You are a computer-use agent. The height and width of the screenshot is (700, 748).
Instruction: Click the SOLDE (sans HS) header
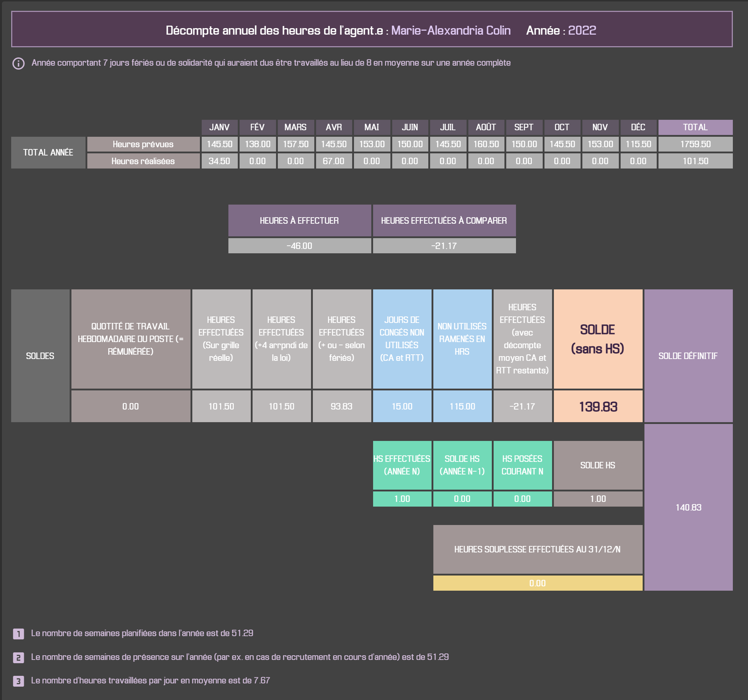(598, 339)
